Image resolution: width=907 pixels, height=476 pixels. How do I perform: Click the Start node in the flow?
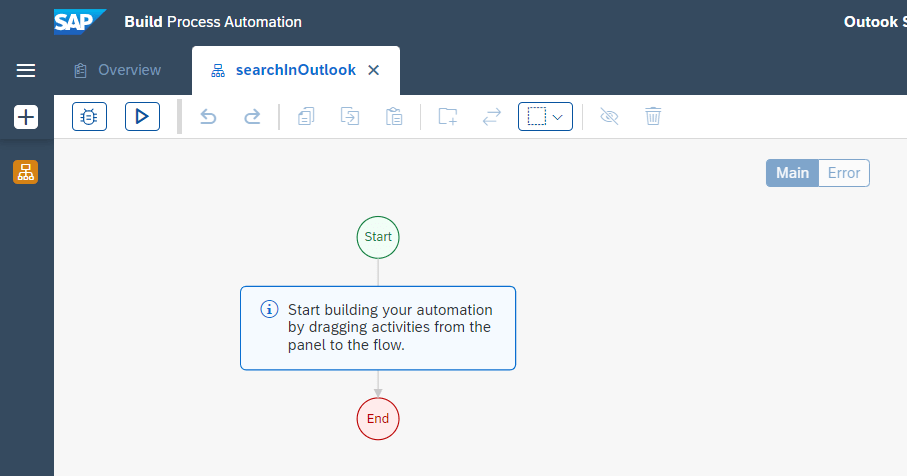(x=378, y=237)
